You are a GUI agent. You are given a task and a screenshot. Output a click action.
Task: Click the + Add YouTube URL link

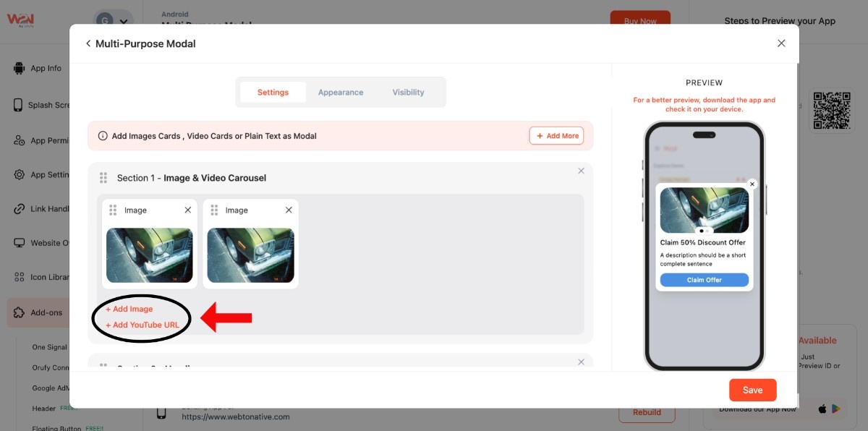coord(142,325)
